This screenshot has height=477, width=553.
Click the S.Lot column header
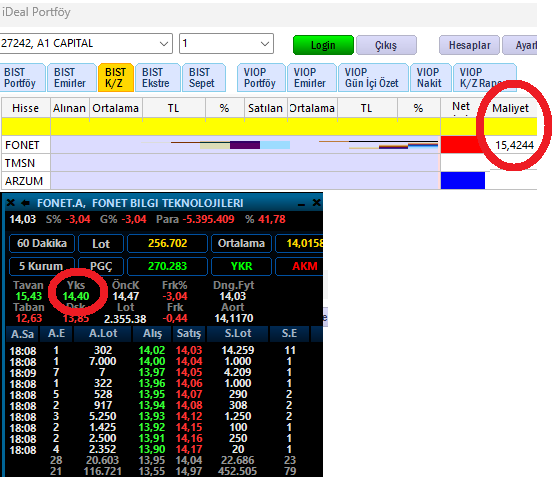[238, 334]
